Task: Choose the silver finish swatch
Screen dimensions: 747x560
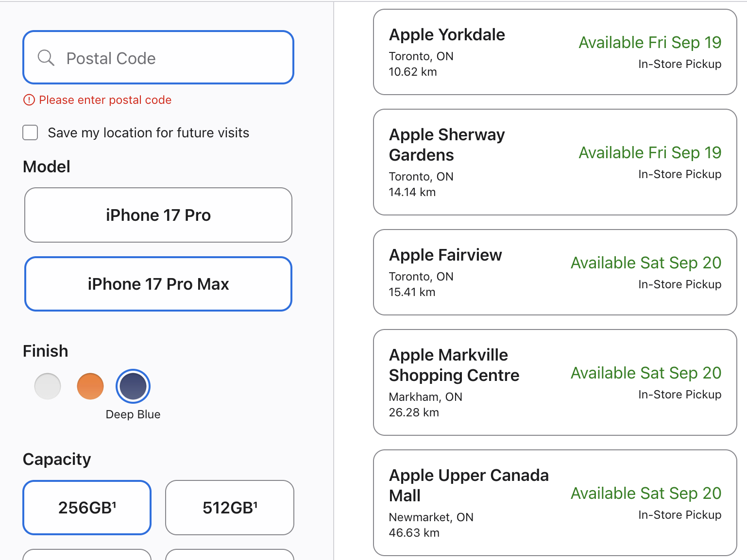Action: tap(48, 386)
